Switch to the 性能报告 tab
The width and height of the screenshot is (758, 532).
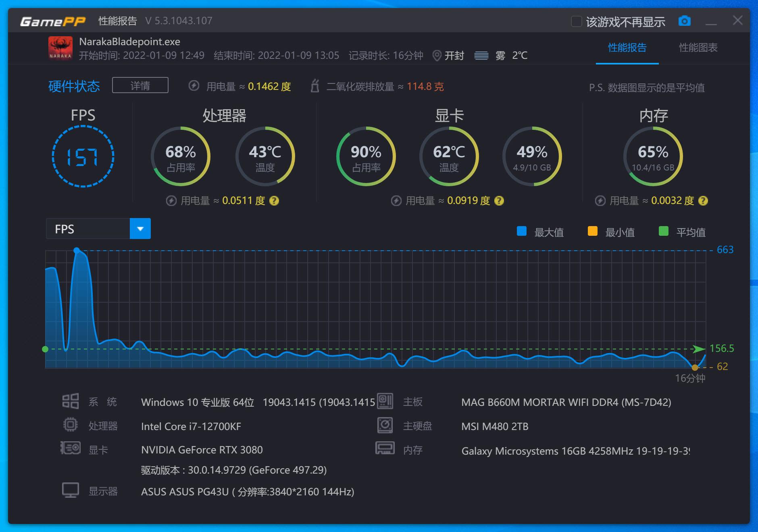(x=627, y=48)
